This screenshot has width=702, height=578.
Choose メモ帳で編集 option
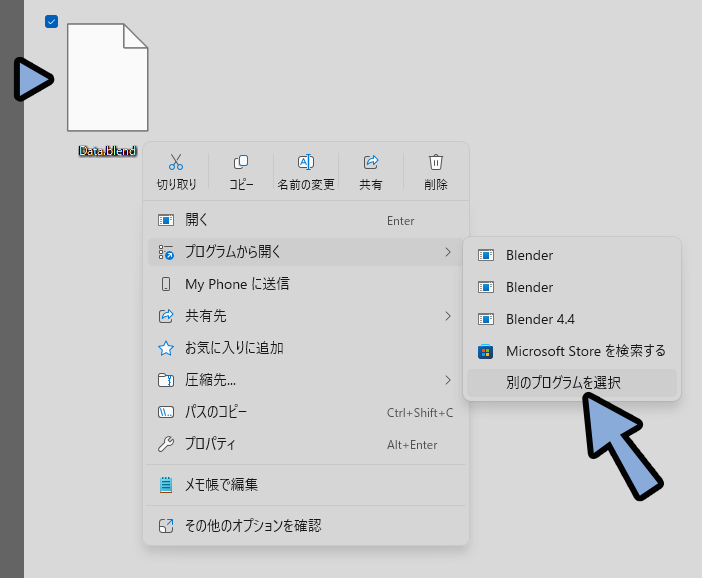(x=221, y=485)
